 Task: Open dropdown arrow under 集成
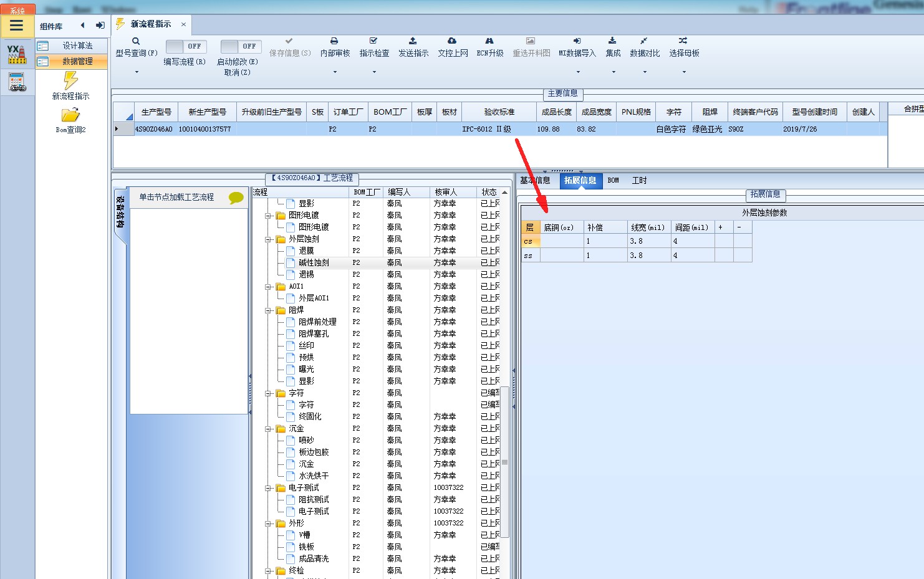tap(614, 72)
